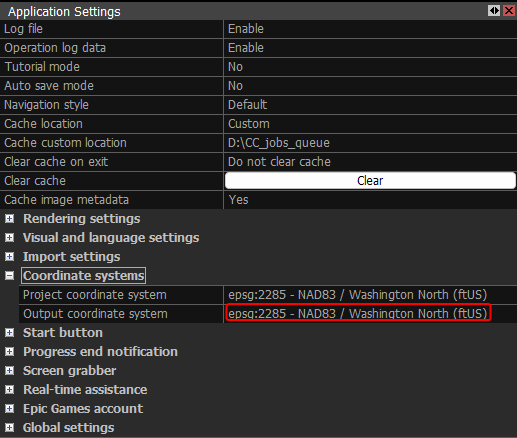Expand the Screen grabber section
Screen dimensions: 517x438
[x=9, y=371]
